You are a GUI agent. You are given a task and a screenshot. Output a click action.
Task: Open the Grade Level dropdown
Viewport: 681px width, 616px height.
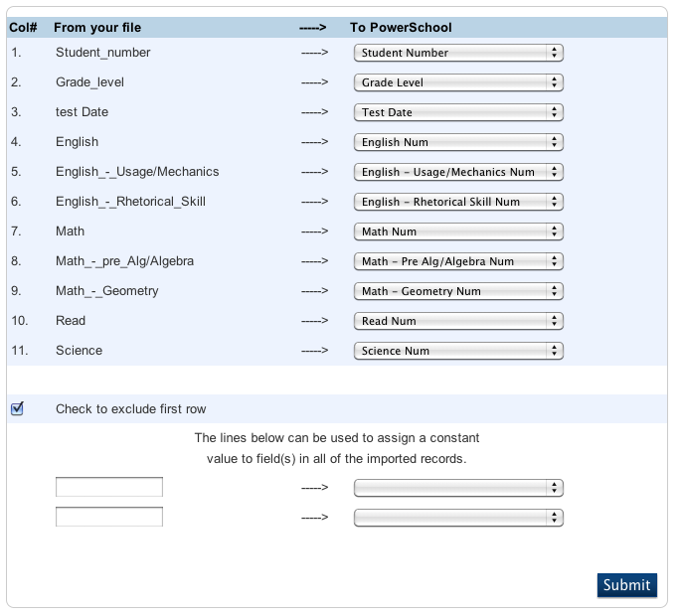458,82
